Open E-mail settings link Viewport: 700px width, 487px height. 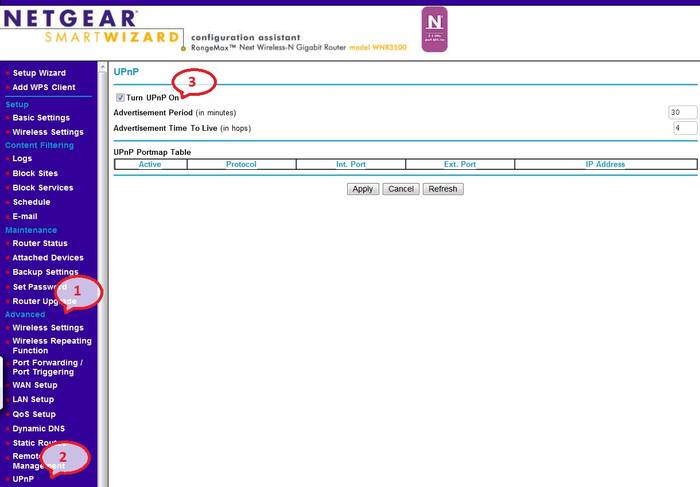coord(27,216)
